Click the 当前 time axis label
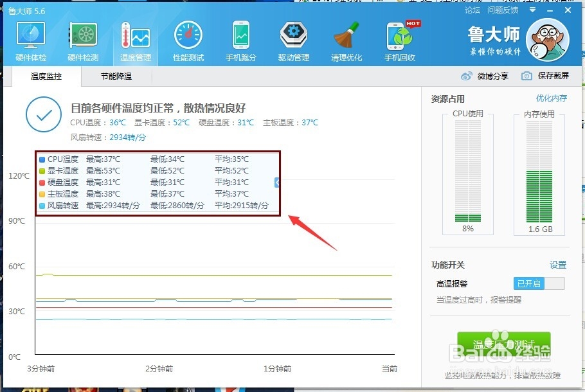 [x=390, y=369]
